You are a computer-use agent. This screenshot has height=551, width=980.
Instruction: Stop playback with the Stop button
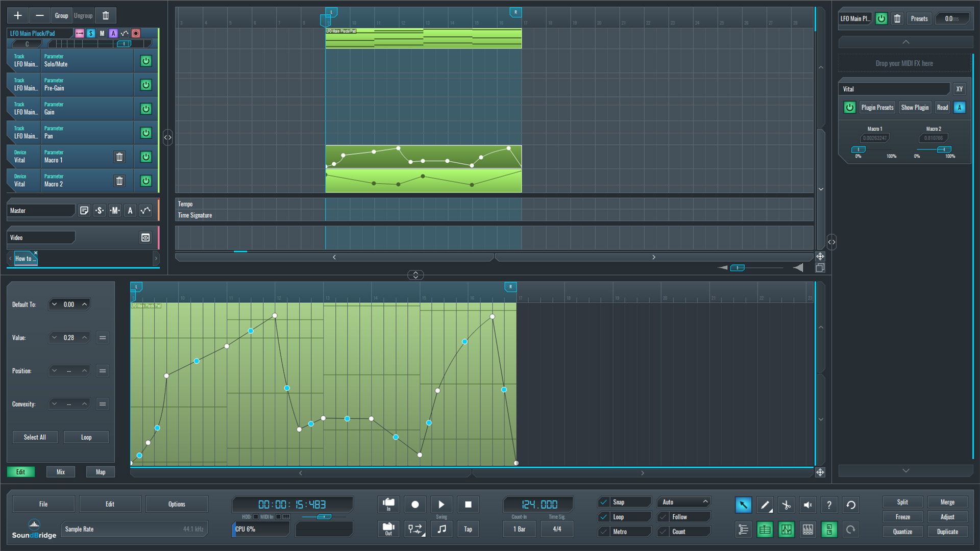click(468, 505)
